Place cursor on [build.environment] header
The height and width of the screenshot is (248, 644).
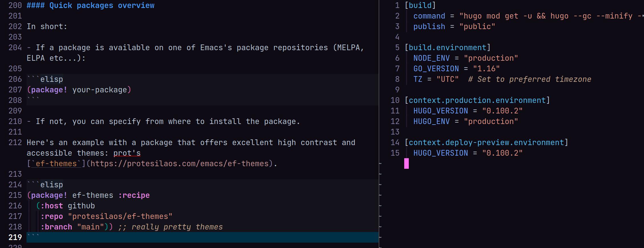tap(447, 48)
